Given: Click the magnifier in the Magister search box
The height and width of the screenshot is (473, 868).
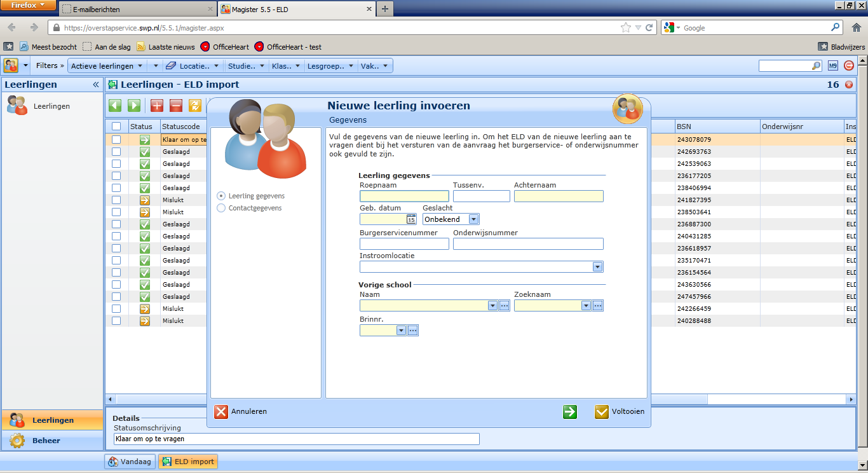Looking at the screenshot, I should [816, 65].
